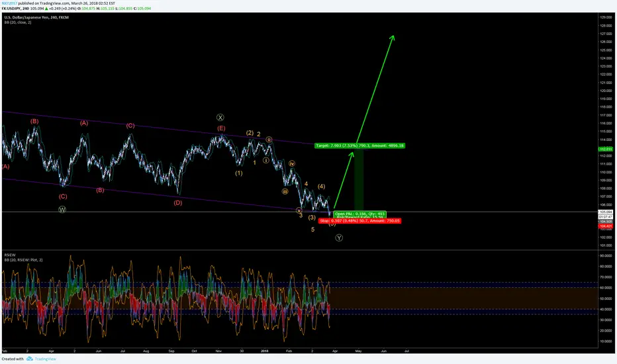The height and width of the screenshot is (364, 617).
Task: Click the RSIEW indicator label
Action: [x=10, y=255]
